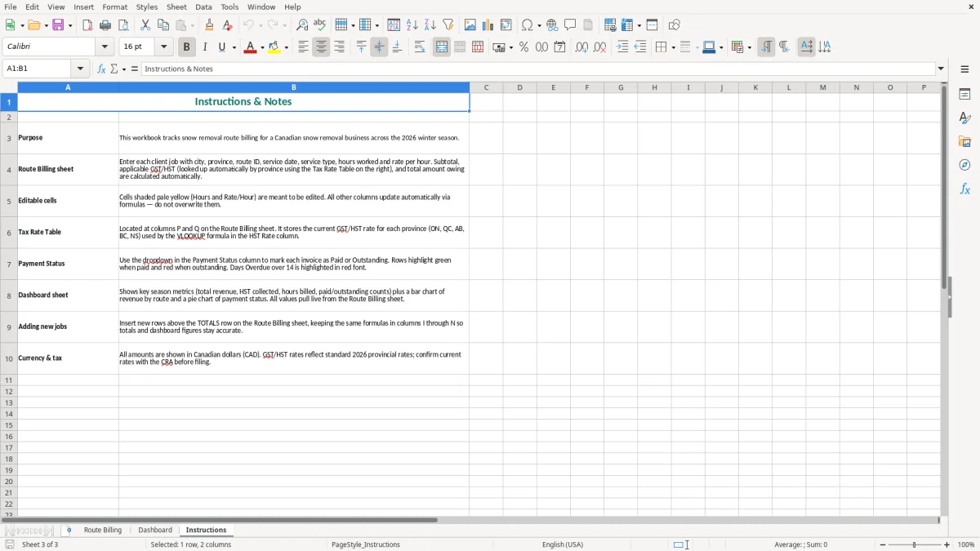Viewport: 980px width, 551px height.
Task: Open sidebar Functions panel
Action: tap(964, 189)
